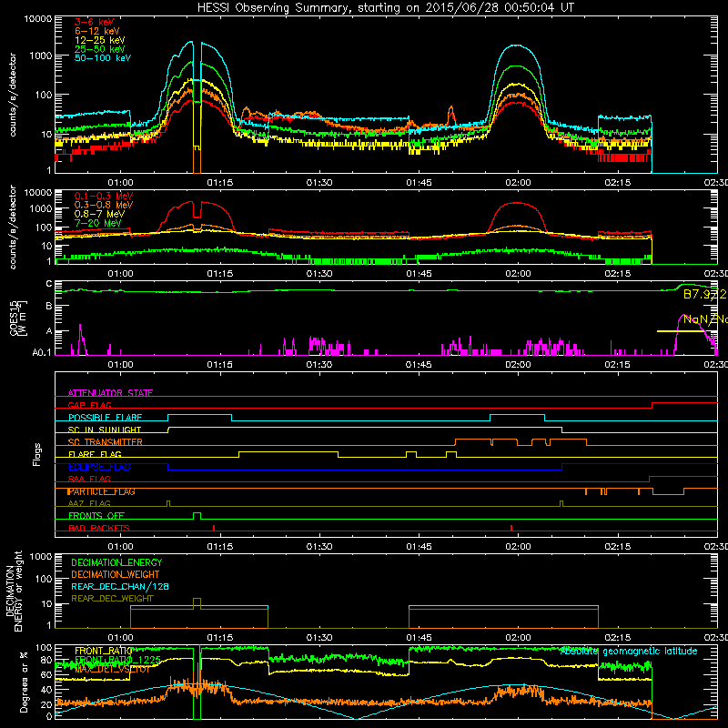Screen dimensions: 728x728
Task: Select the SAA_FLAG label
Action: click(x=89, y=479)
